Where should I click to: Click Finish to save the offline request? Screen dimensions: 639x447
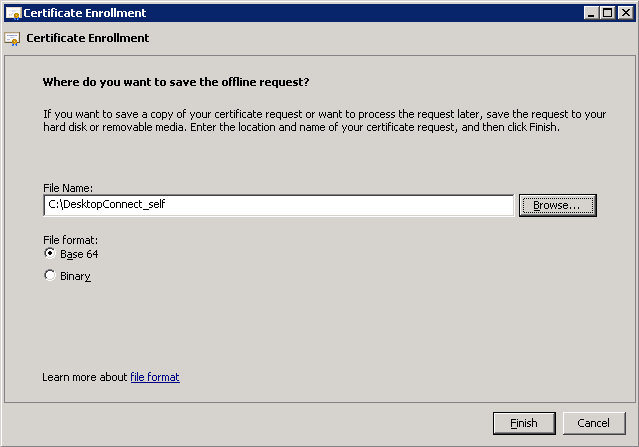click(x=524, y=423)
